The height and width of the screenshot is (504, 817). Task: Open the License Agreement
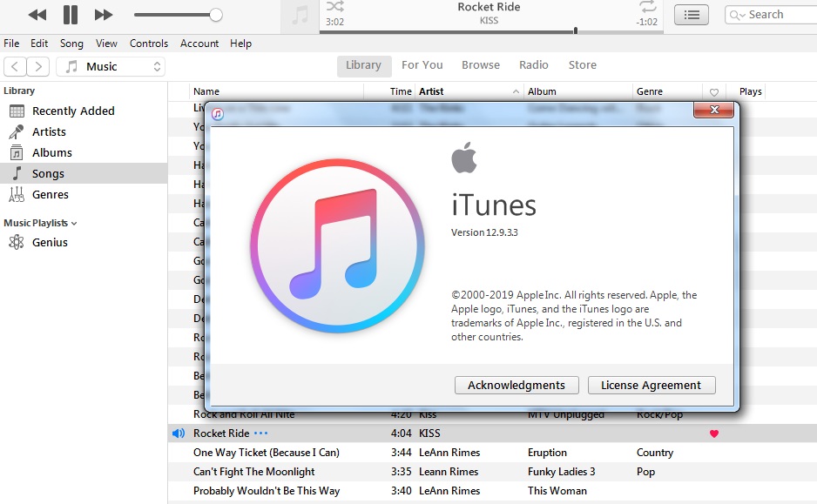click(x=651, y=385)
